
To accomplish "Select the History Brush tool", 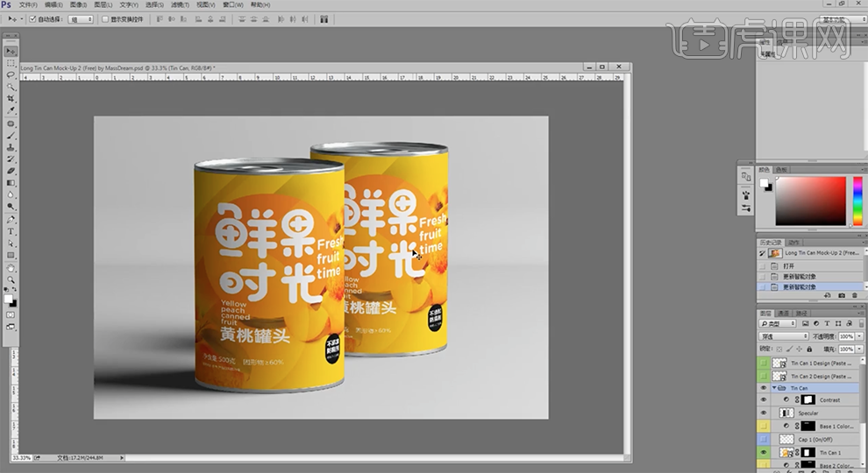I will [11, 159].
